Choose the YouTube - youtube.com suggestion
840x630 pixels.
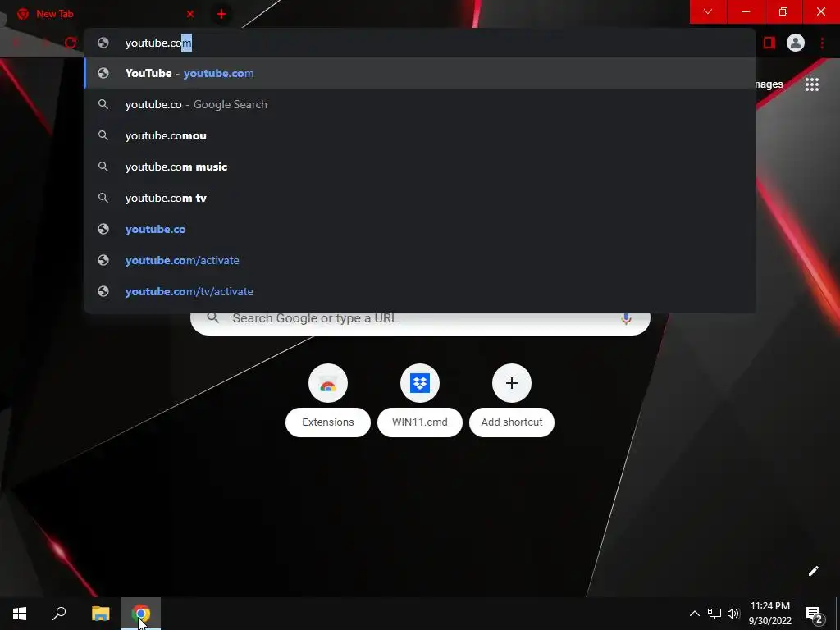[x=419, y=73]
